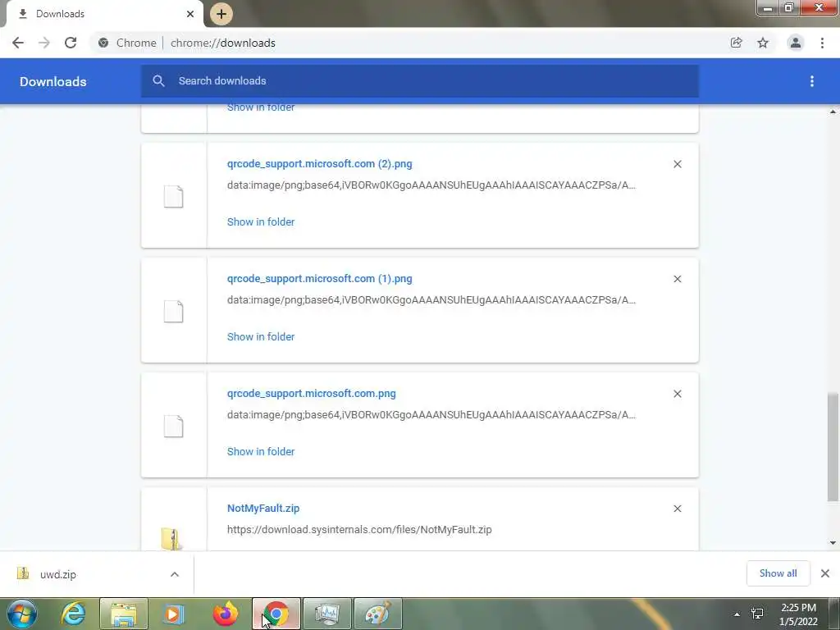Remove qrcode_support.microsoft.com (1).png from list
Viewport: 840px width, 630px height.
point(677,279)
